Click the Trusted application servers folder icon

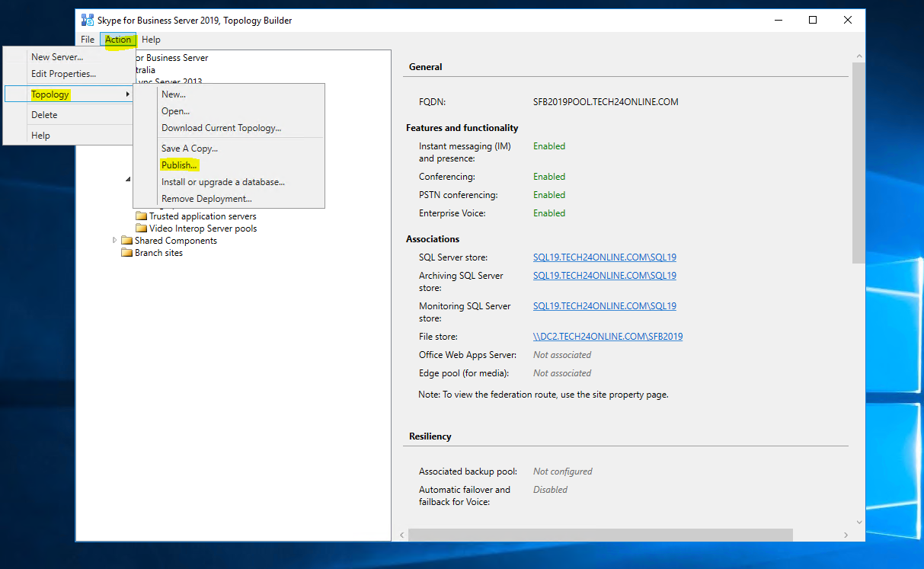point(141,216)
